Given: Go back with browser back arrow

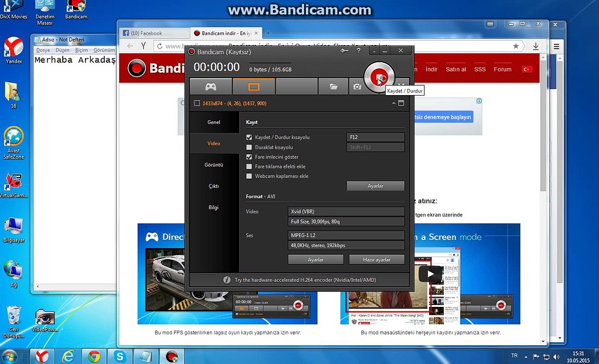Looking at the screenshot, I should coord(130,46).
